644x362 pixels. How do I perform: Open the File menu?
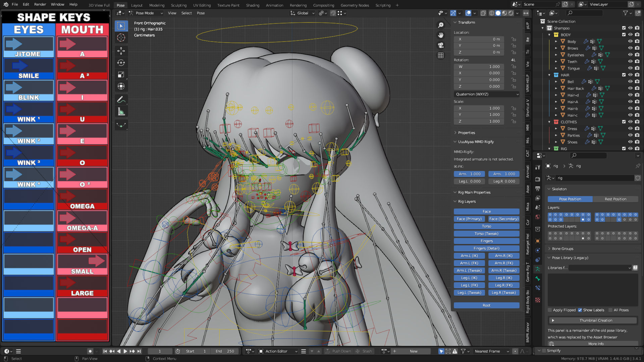(x=15, y=4)
